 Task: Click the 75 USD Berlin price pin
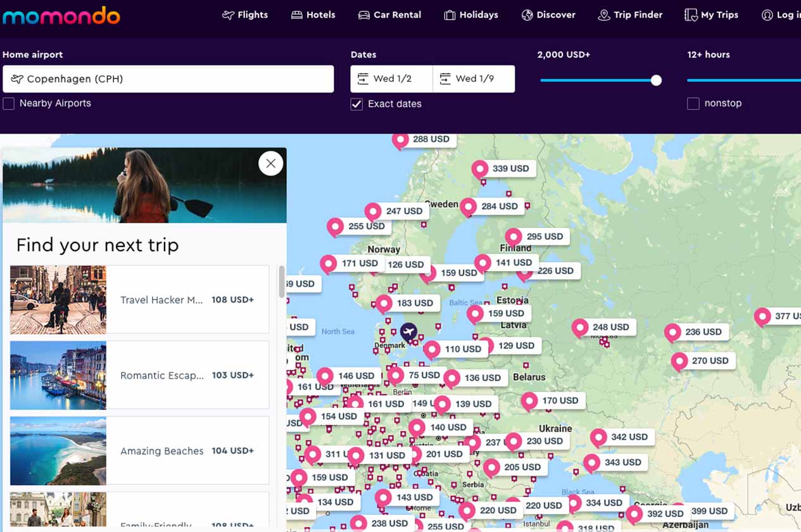(x=416, y=375)
